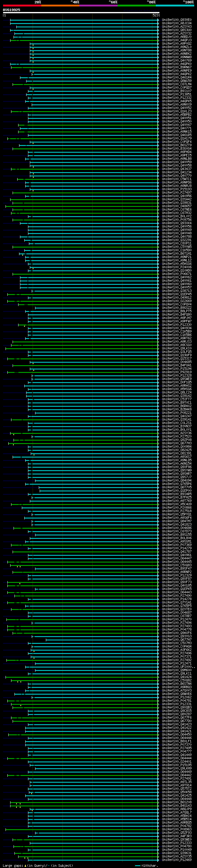Select hit label UniRef100_A4QPK2

pyautogui.click(x=177, y=74)
